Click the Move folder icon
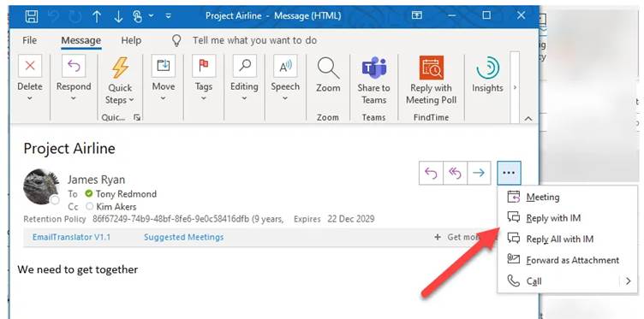This screenshot has width=644, height=319. click(x=164, y=66)
